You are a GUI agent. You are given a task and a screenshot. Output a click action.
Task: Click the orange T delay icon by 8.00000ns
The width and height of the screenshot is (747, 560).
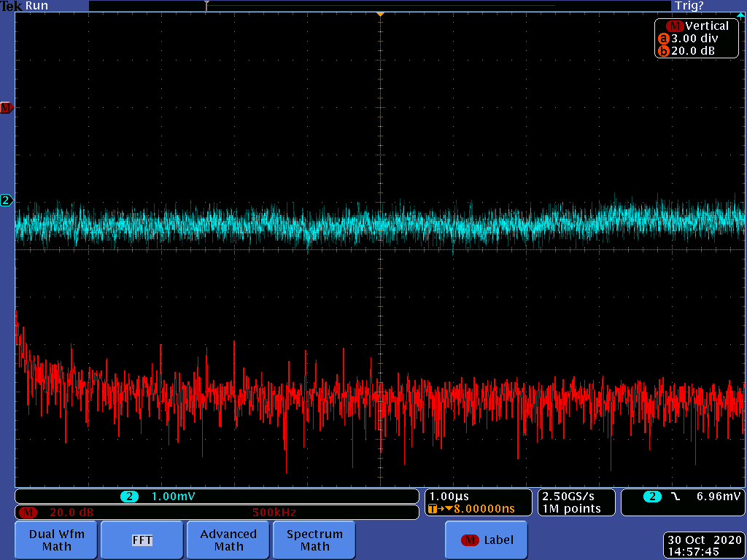[x=433, y=509]
